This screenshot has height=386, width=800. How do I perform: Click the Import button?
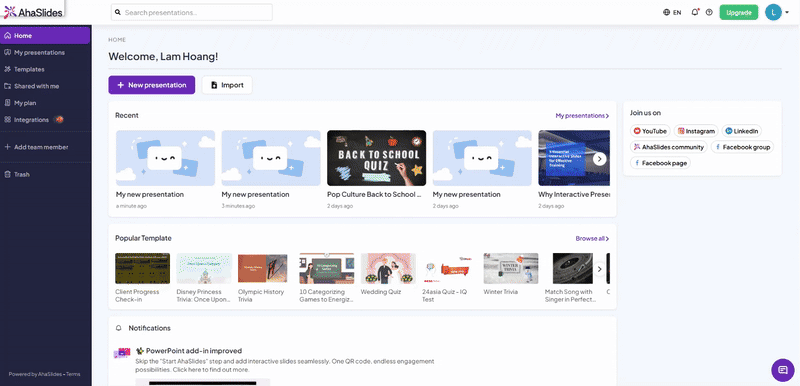[x=227, y=85]
